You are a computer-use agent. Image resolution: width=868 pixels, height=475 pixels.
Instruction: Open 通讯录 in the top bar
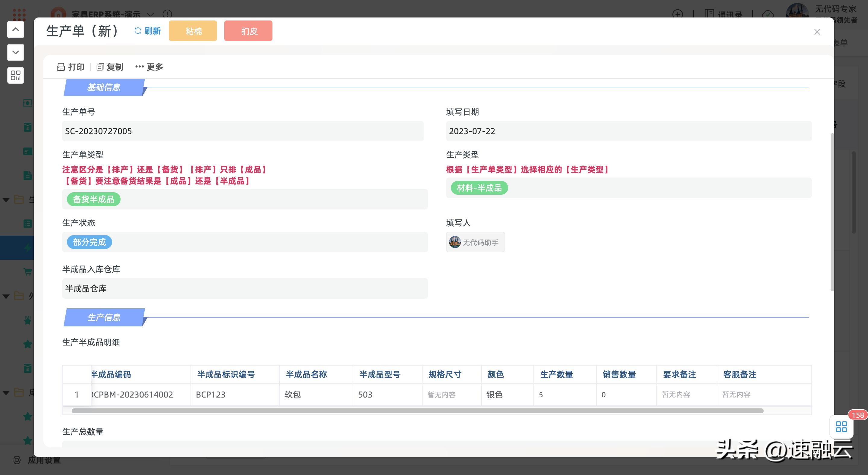[x=723, y=14]
